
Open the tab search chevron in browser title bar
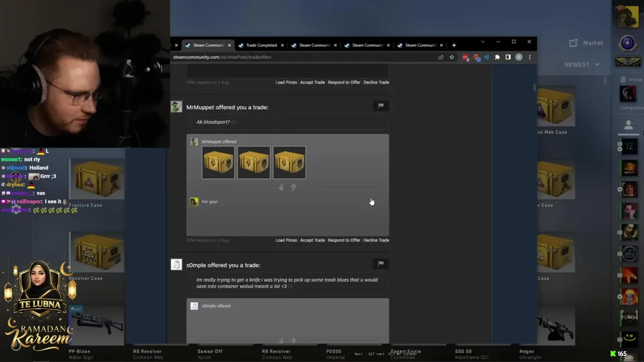482,42
